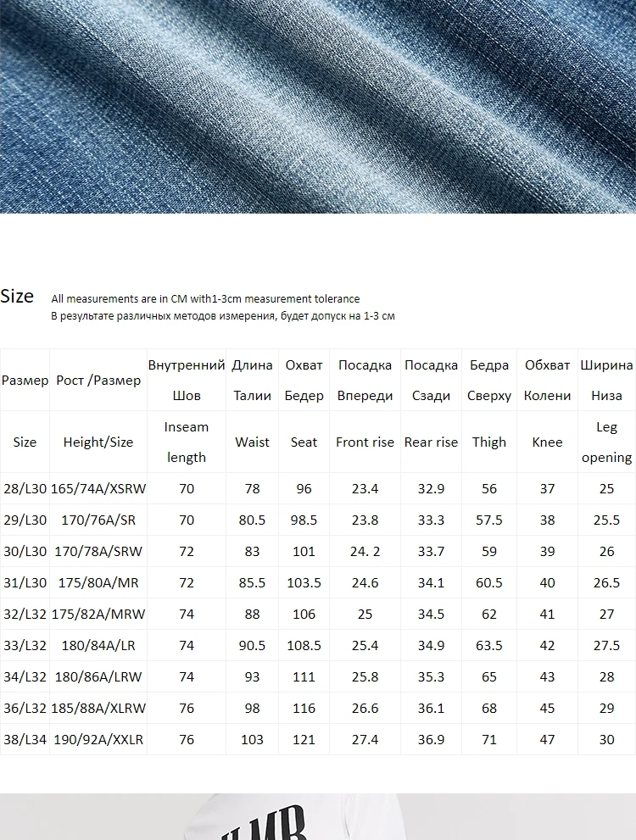Select size cell 32/L32
Screen dimensions: 636x840
(x=25, y=614)
